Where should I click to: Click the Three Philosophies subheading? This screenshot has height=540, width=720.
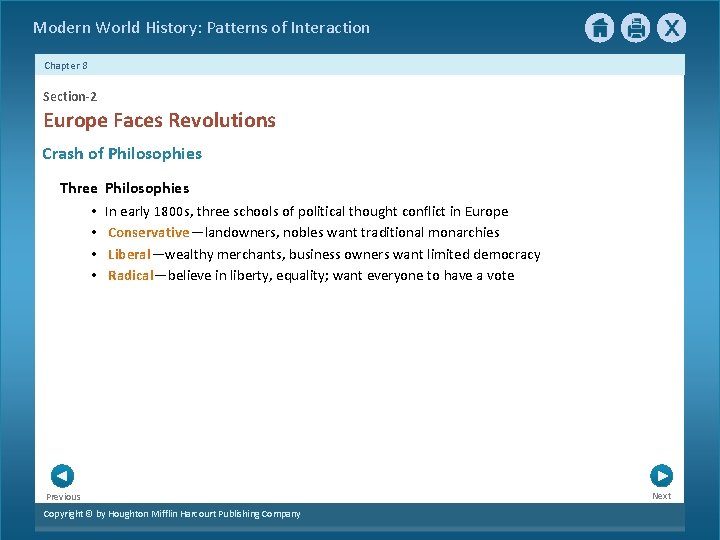(x=124, y=188)
